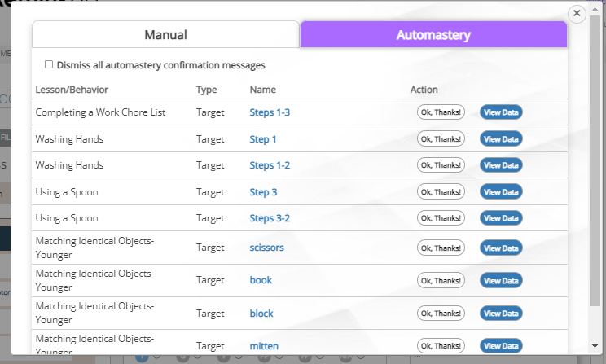Viewport: 606px width, 364px height.
Task: Select the Automastery tab
Action: (433, 35)
